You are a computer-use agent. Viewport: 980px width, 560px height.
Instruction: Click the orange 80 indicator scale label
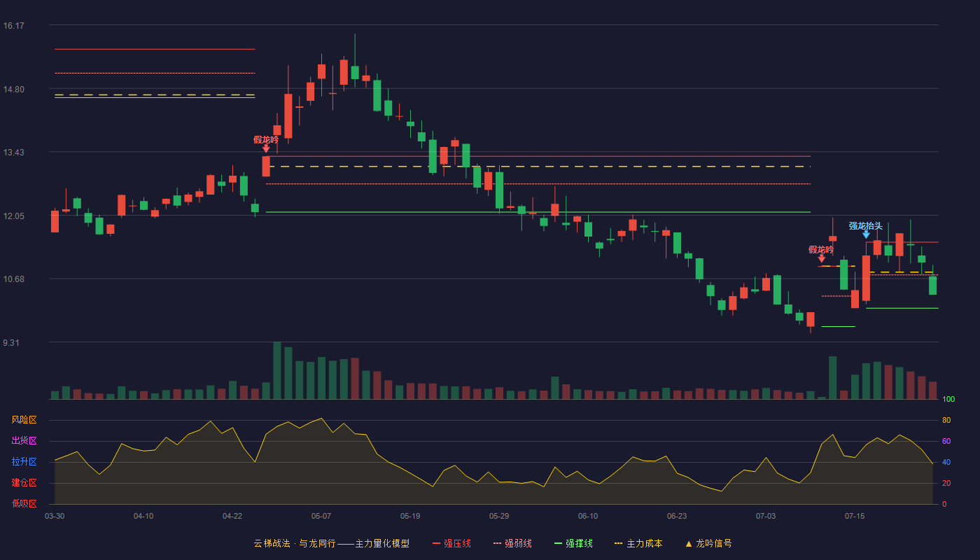point(946,420)
